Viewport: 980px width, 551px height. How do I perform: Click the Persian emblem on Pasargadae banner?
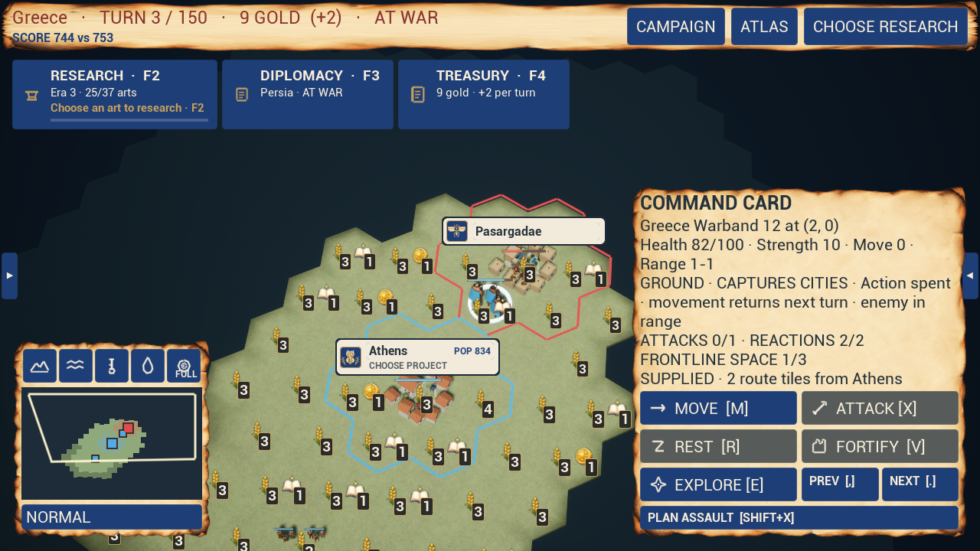(x=457, y=231)
